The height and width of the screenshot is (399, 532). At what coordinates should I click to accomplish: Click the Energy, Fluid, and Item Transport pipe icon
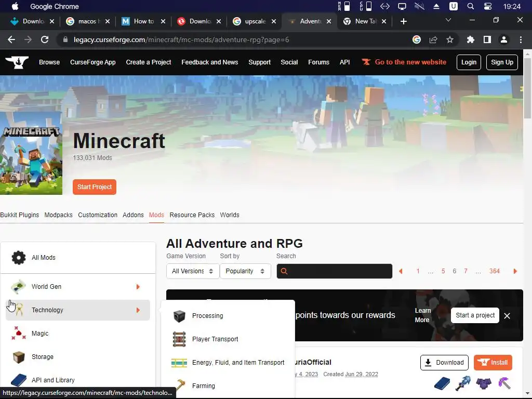coord(179,363)
